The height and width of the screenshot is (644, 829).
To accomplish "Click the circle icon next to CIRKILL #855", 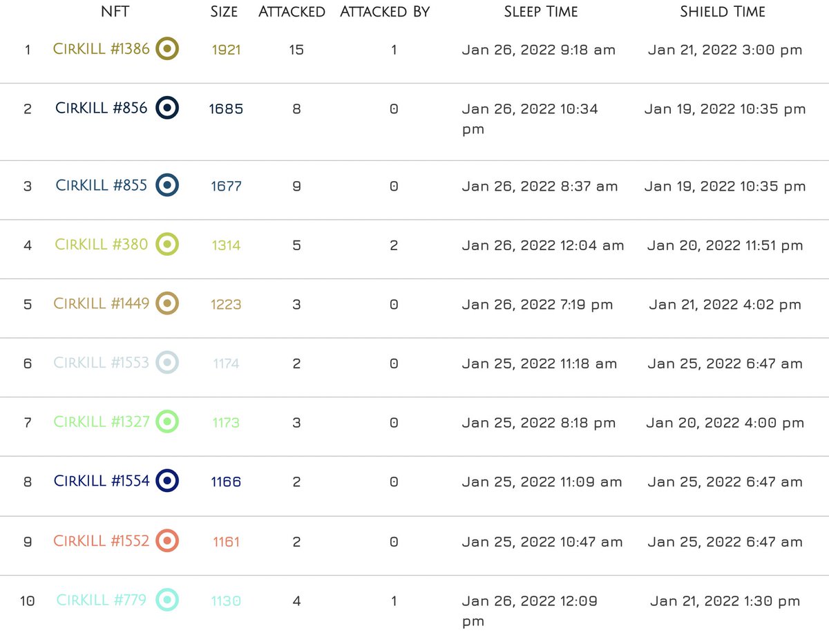I will click(x=167, y=185).
